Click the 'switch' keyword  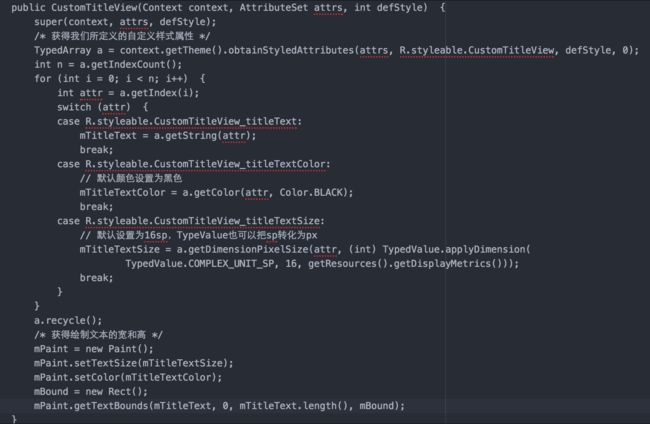[74, 107]
